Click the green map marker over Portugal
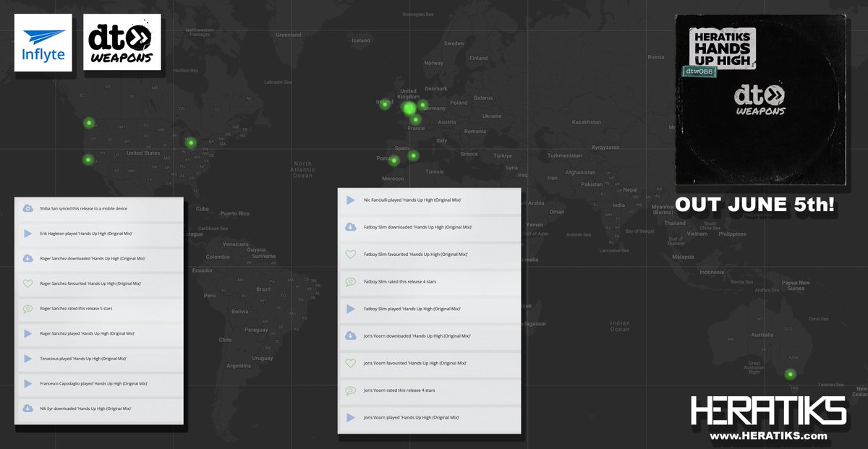 click(x=394, y=160)
